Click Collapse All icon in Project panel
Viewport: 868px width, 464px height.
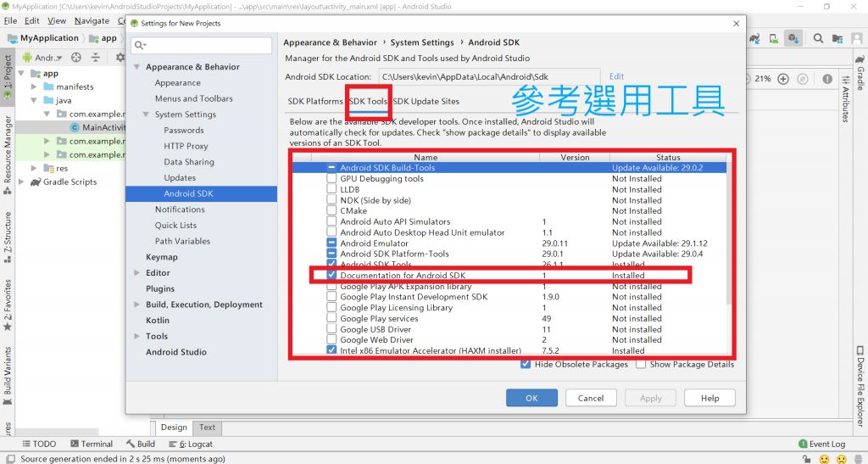pos(95,58)
